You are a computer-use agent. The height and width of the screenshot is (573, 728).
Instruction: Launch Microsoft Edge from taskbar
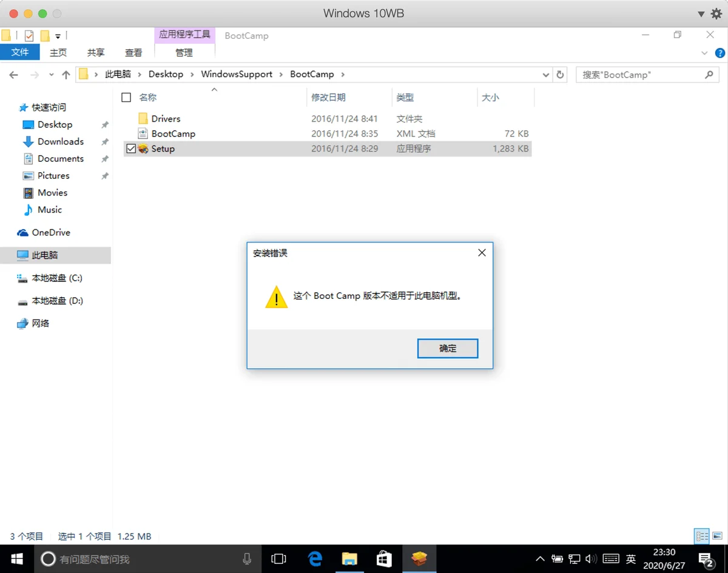(x=314, y=558)
